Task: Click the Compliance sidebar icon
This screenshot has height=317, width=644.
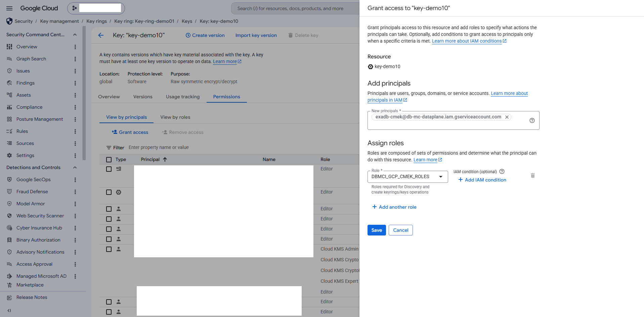Action: (x=9, y=107)
